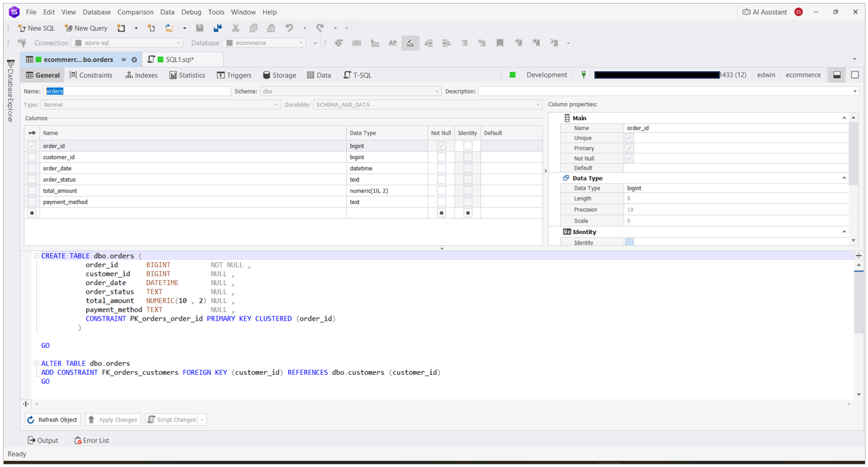Open Script Changes dropdown arrow
Screen dimensions: 868x467
pos(202,420)
